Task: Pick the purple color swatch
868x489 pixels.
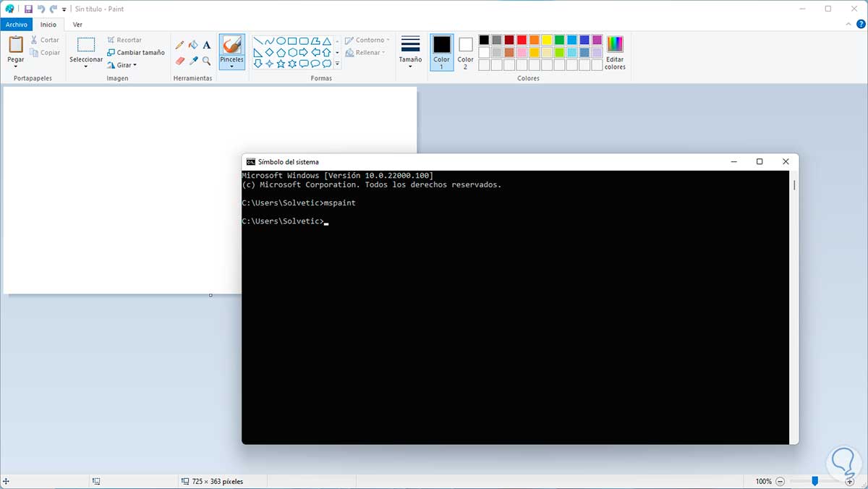Action: pyautogui.click(x=597, y=40)
